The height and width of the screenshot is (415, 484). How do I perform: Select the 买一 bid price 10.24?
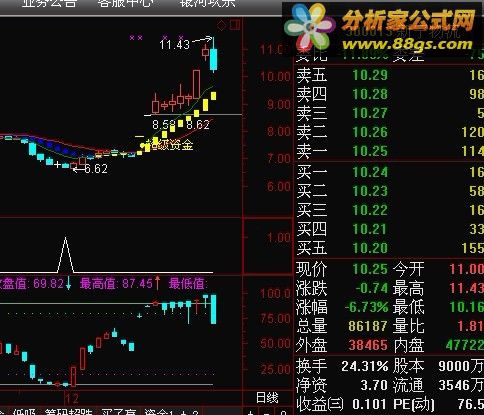pyautogui.click(x=370, y=172)
